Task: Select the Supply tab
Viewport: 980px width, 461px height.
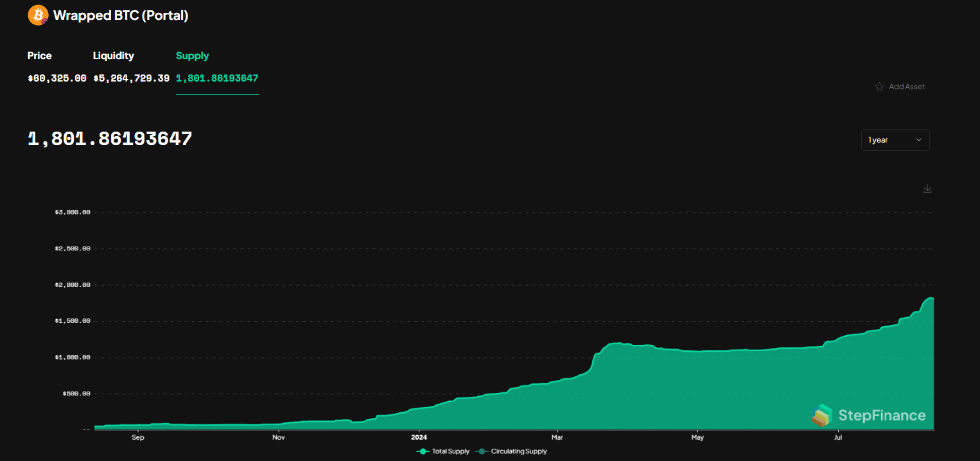Action: 192,56
